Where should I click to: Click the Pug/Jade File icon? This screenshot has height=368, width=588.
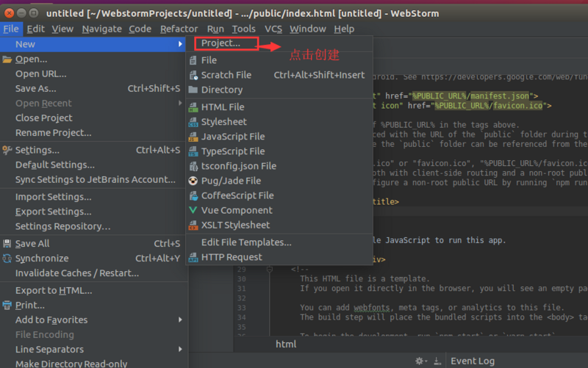[193, 181]
